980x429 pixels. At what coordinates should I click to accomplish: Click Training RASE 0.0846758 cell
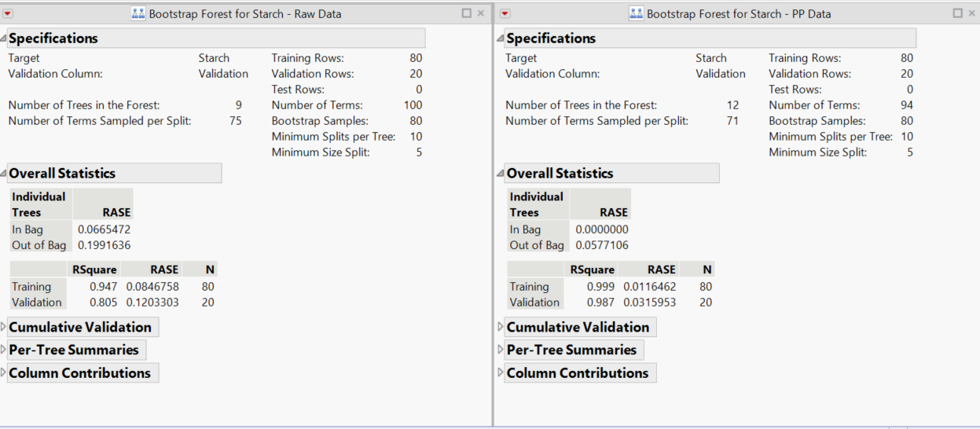(152, 286)
